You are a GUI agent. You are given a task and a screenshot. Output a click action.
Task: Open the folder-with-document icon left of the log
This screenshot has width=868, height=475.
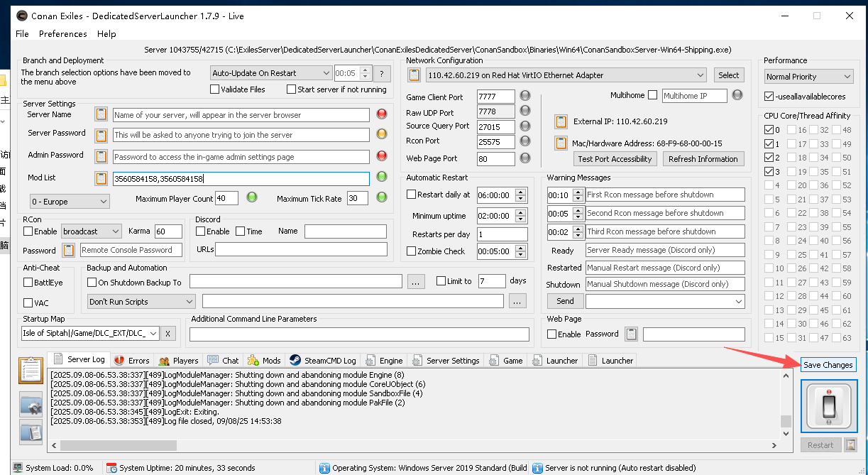pyautogui.click(x=31, y=432)
